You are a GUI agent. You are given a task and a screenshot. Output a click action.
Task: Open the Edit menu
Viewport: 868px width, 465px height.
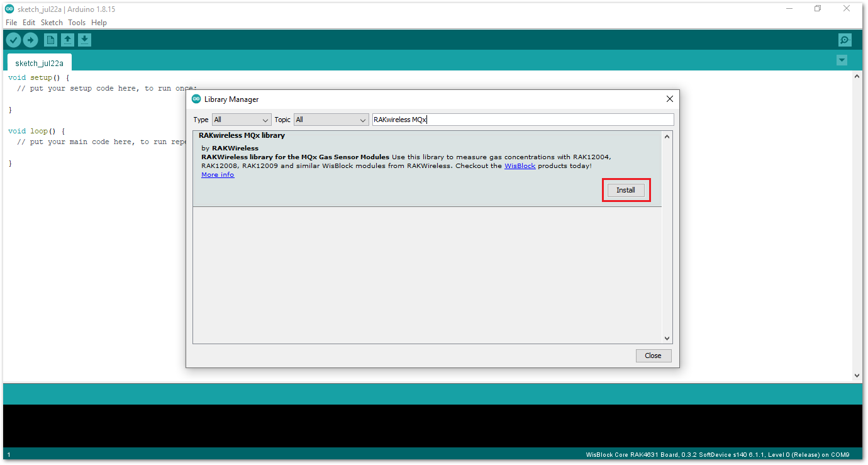pyautogui.click(x=29, y=23)
